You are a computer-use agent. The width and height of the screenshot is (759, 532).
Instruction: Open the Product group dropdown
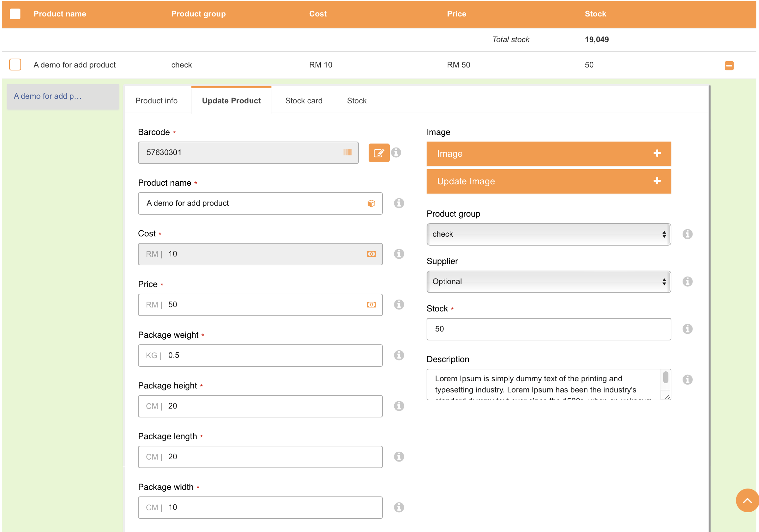pyautogui.click(x=548, y=234)
